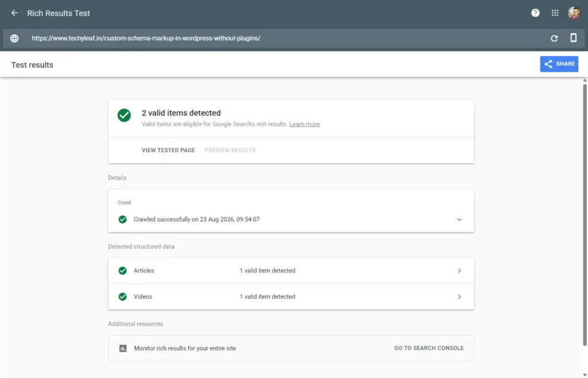
Task: Click the bar chart icon for monitoring
Action: coord(123,348)
